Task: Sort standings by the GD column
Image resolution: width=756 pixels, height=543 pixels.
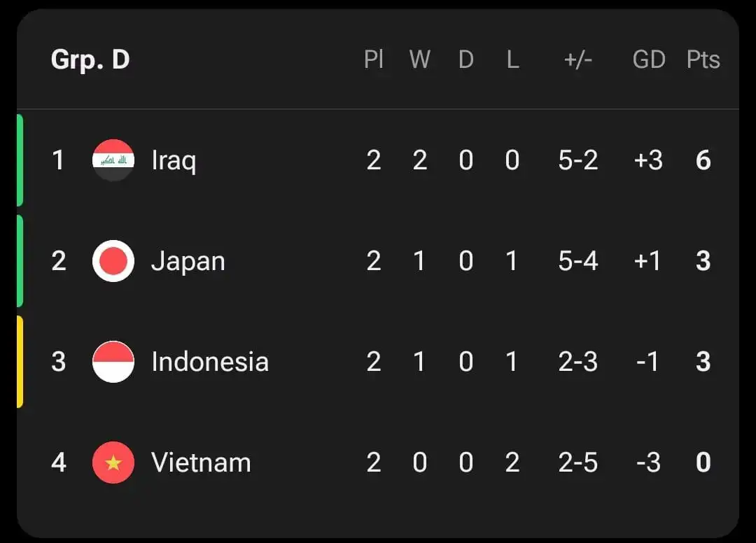Action: coord(649,59)
